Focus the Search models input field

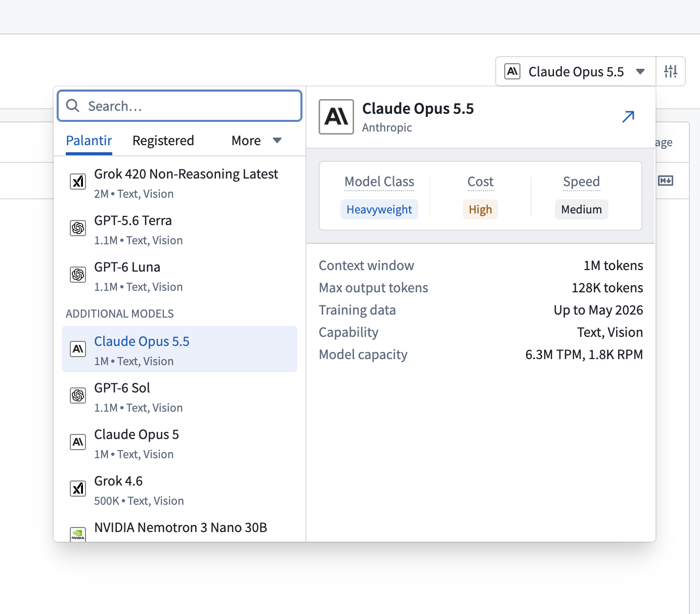[180, 106]
